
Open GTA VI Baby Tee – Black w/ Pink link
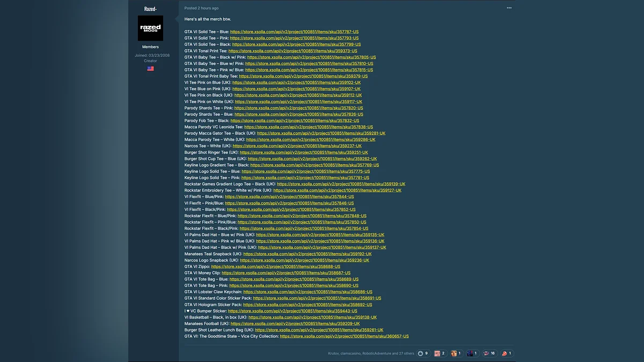pyautogui.click(x=311, y=57)
